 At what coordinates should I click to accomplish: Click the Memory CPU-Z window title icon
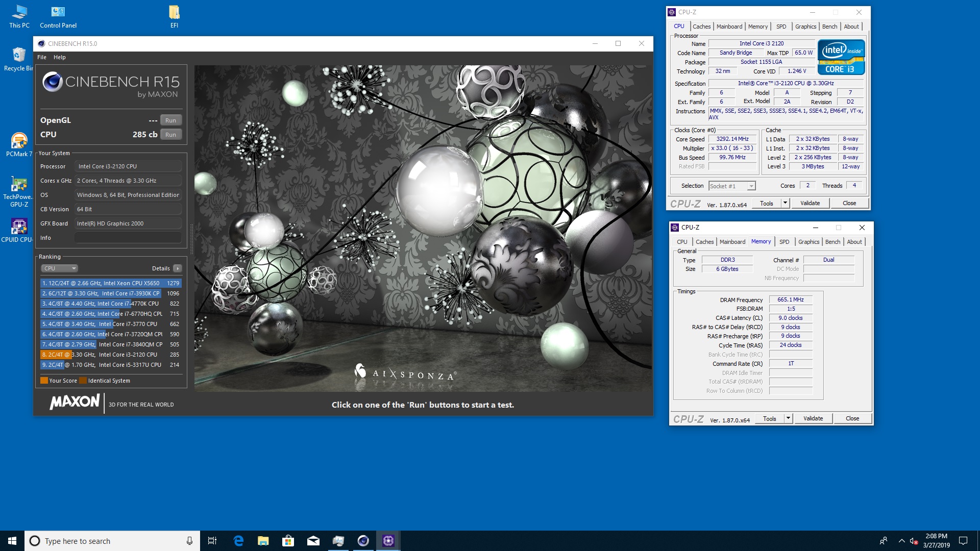click(x=675, y=228)
